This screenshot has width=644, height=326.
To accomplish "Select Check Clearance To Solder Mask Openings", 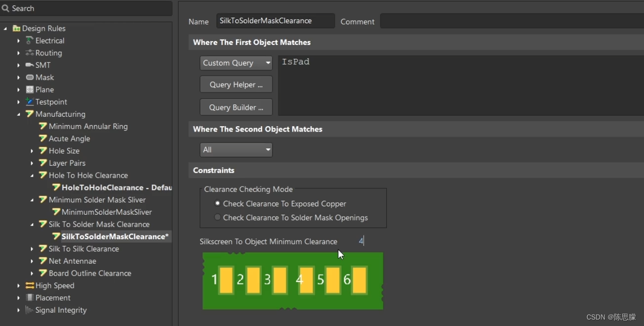I will [217, 217].
